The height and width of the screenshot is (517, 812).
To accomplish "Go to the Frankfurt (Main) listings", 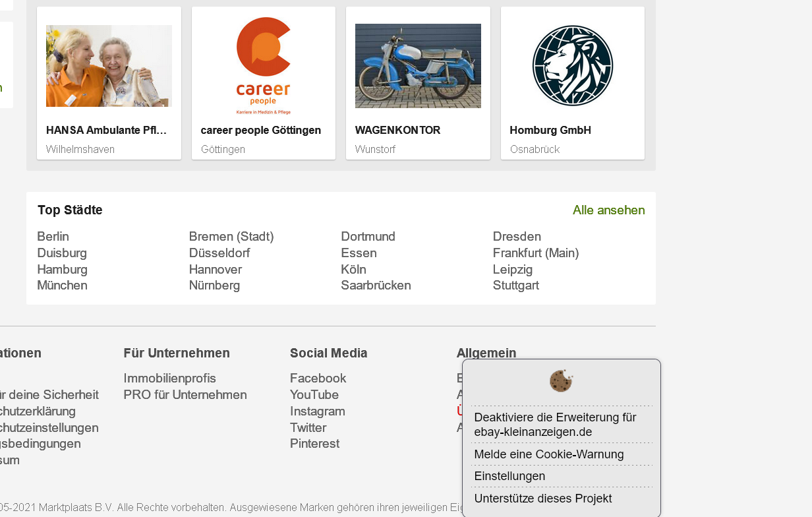I will point(535,253).
